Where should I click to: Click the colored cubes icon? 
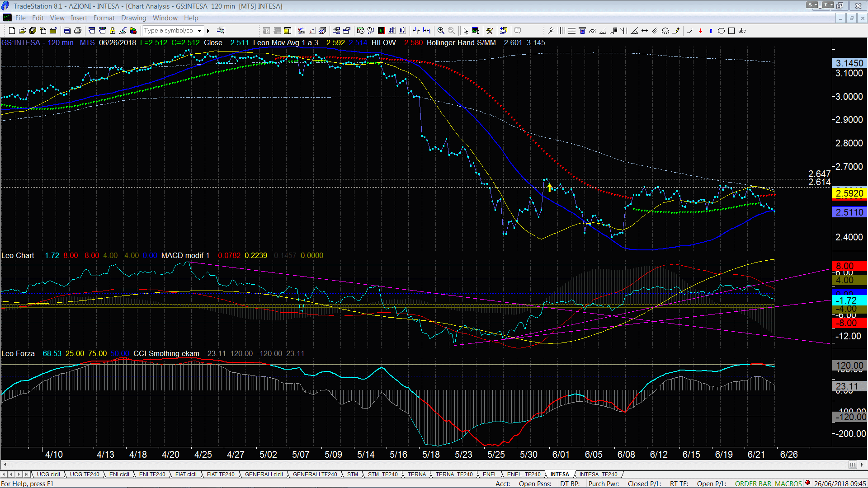133,31
